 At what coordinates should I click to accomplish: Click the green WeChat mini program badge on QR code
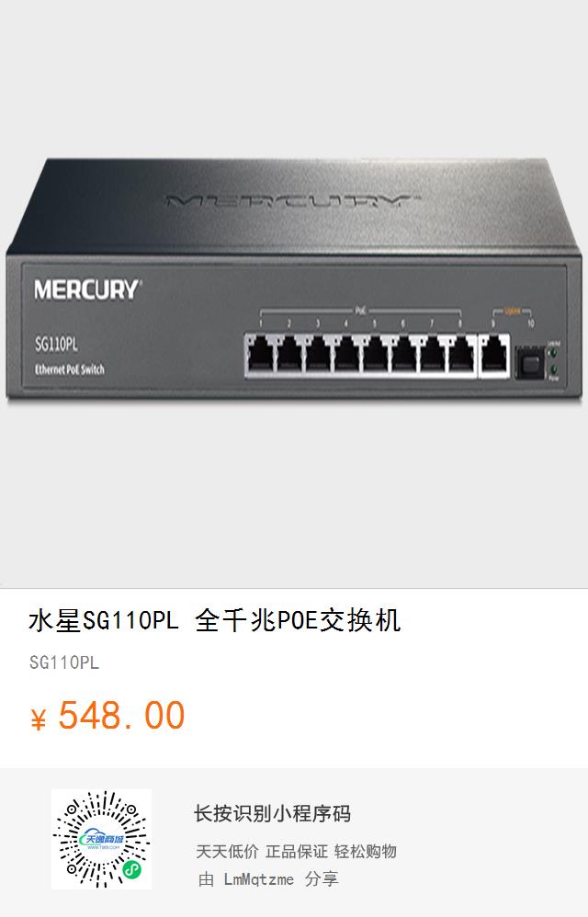pos(132,871)
